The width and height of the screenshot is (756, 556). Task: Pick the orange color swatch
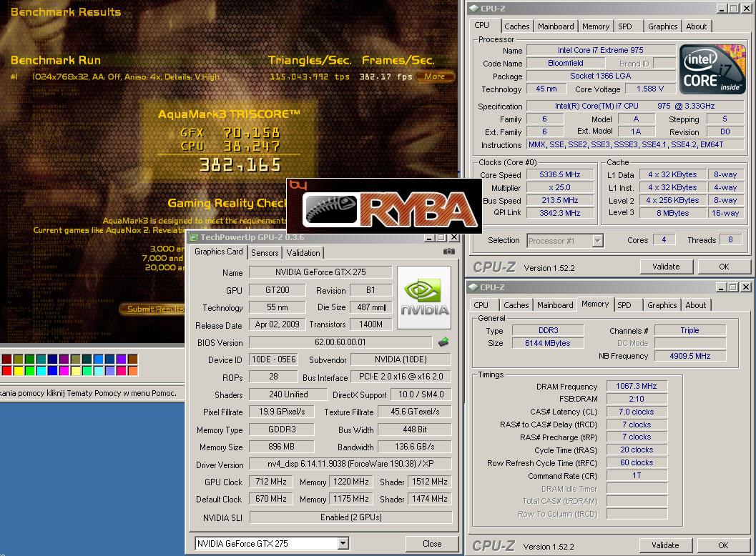[132, 370]
